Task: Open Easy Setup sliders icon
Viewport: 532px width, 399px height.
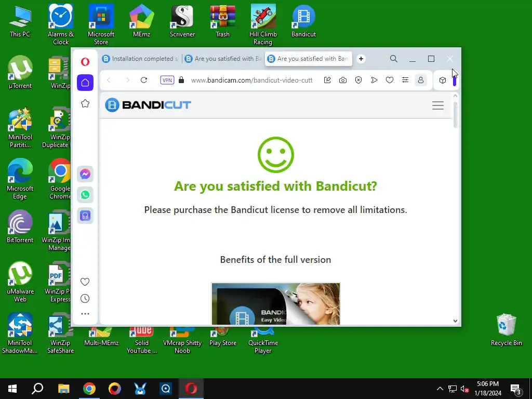Action: click(x=405, y=80)
